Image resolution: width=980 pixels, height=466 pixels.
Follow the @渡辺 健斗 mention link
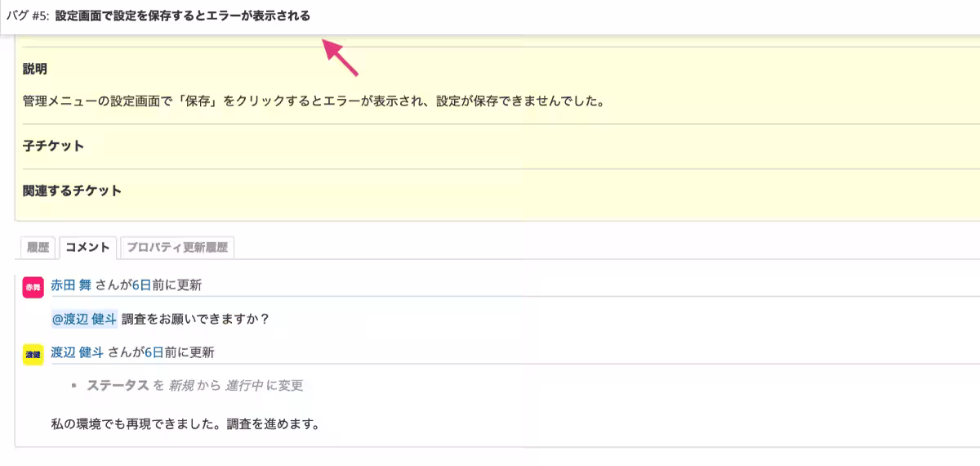(84, 319)
